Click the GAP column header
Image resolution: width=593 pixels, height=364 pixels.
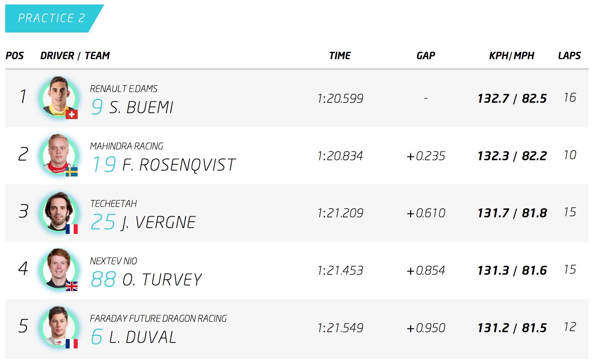[426, 56]
